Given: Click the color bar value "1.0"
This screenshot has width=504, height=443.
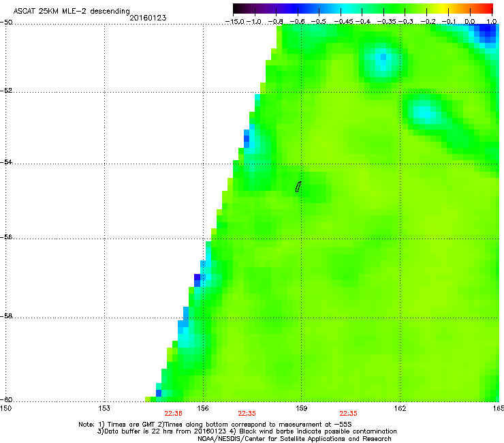Looking at the screenshot, I should (492, 22).
